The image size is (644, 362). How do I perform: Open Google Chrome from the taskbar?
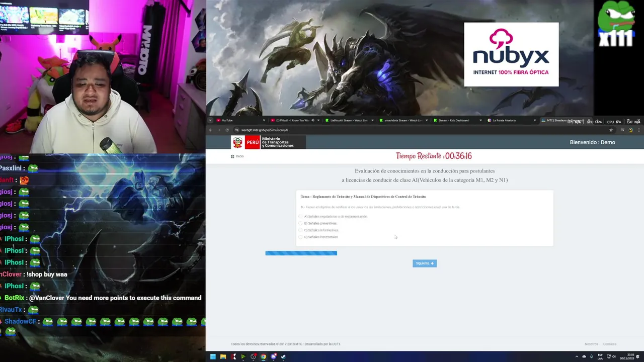click(263, 357)
